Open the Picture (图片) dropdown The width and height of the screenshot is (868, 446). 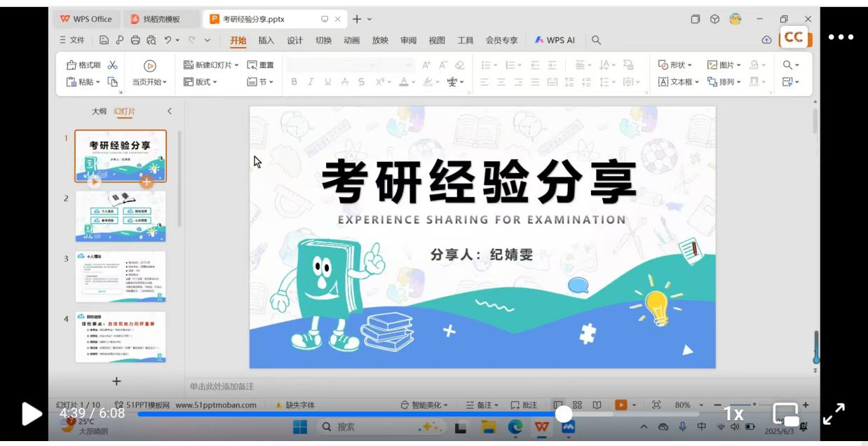coord(724,65)
